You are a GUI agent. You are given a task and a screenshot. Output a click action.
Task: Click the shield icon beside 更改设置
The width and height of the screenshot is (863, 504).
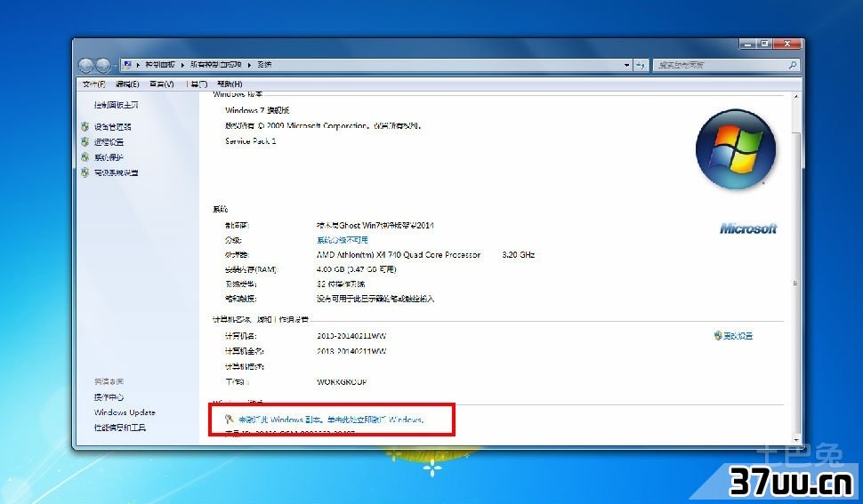pyautogui.click(x=718, y=335)
